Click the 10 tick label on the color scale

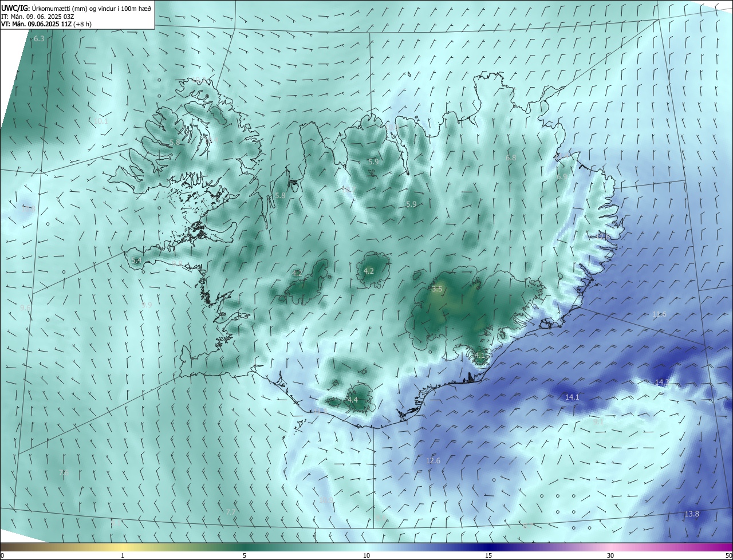tap(366, 555)
